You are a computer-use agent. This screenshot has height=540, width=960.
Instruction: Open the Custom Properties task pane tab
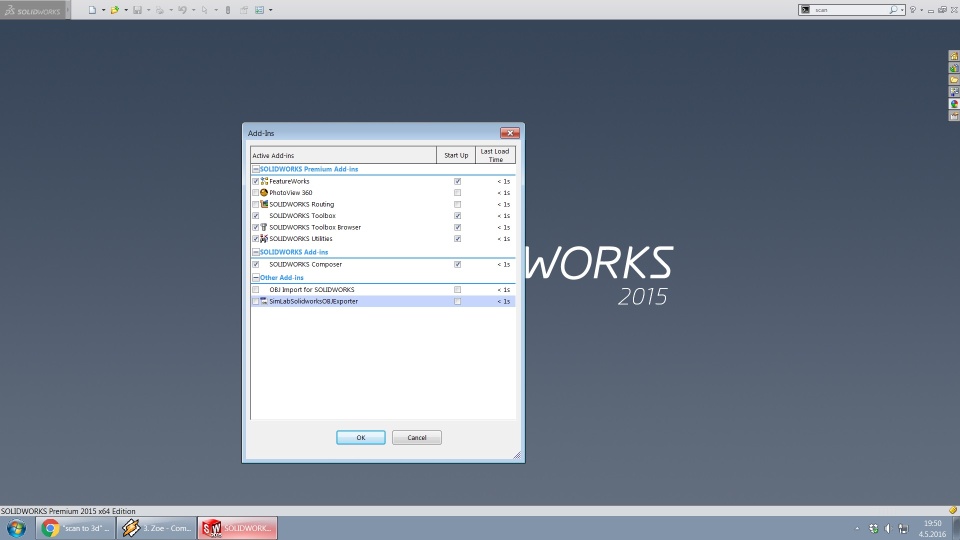pyautogui.click(x=954, y=116)
